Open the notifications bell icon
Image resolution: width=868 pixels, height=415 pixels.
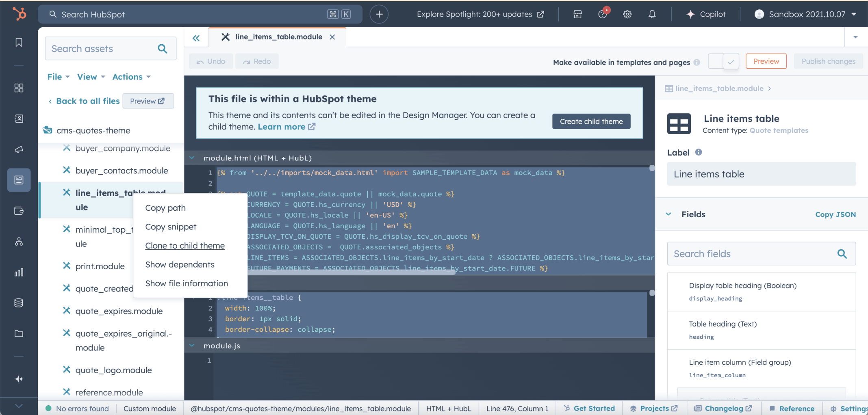(652, 14)
